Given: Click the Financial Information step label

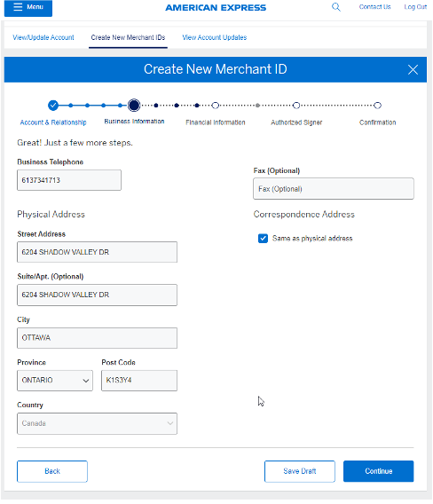Looking at the screenshot, I should click(216, 122).
